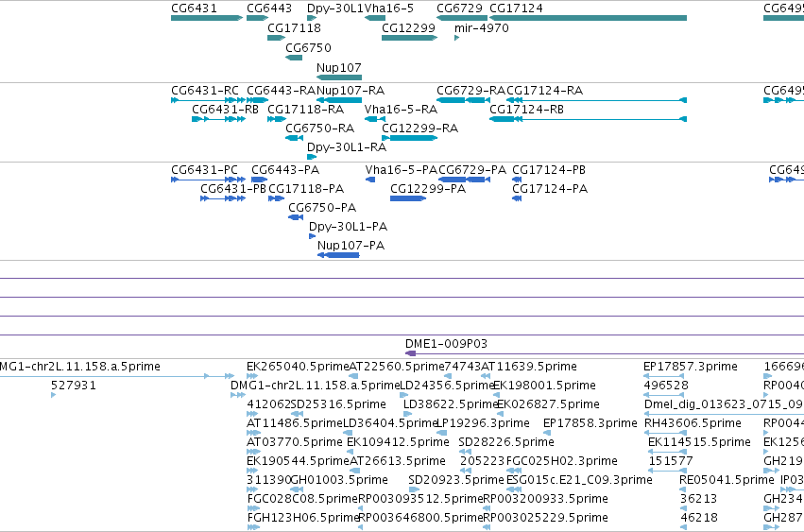Select EST label RH43606.5prime
804x532 pixels.
[693, 423]
